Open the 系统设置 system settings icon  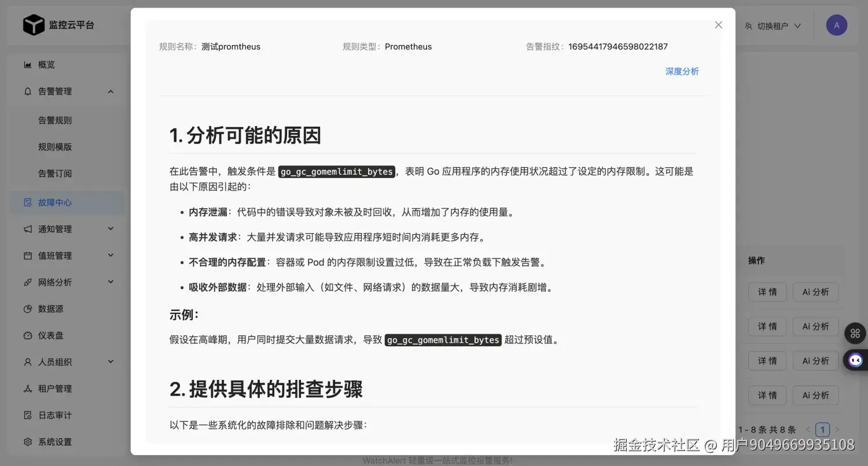pos(27,441)
